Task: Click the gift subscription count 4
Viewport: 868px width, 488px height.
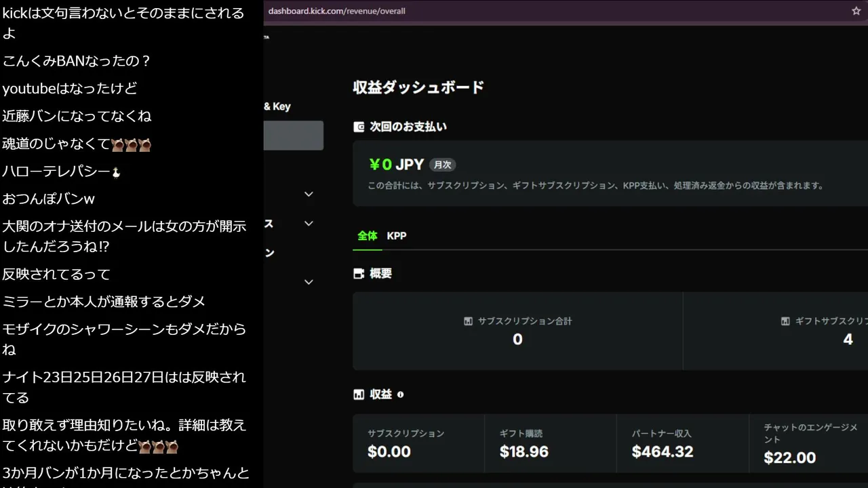Action: pyautogui.click(x=848, y=340)
